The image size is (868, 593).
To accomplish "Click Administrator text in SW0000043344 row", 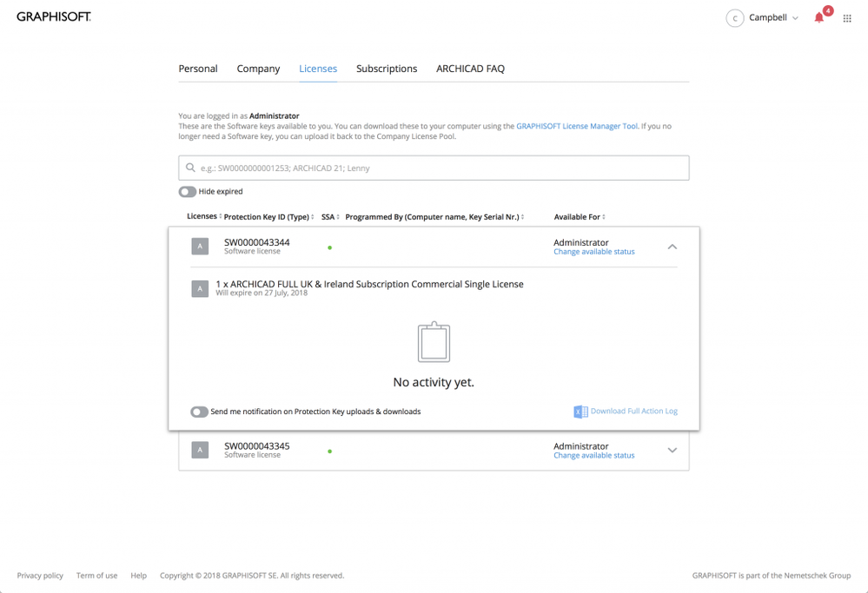I will coord(580,242).
